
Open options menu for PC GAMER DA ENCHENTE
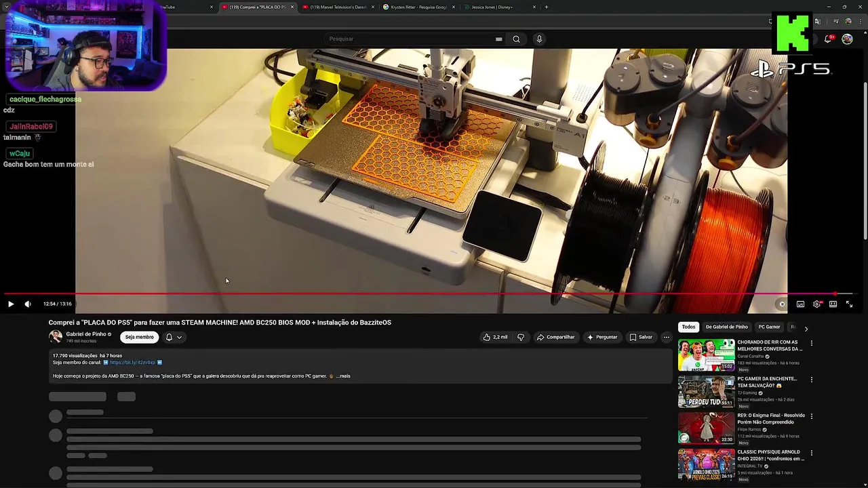click(811, 380)
